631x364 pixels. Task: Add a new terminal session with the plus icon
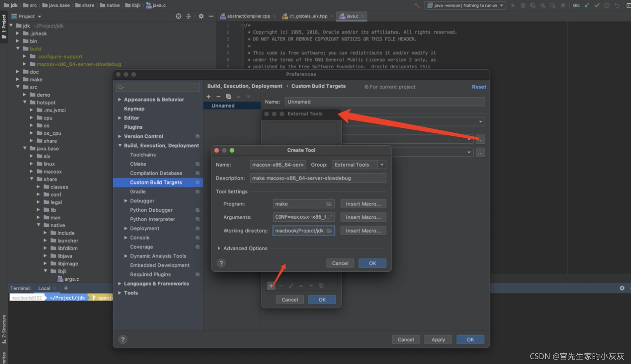coord(66,288)
